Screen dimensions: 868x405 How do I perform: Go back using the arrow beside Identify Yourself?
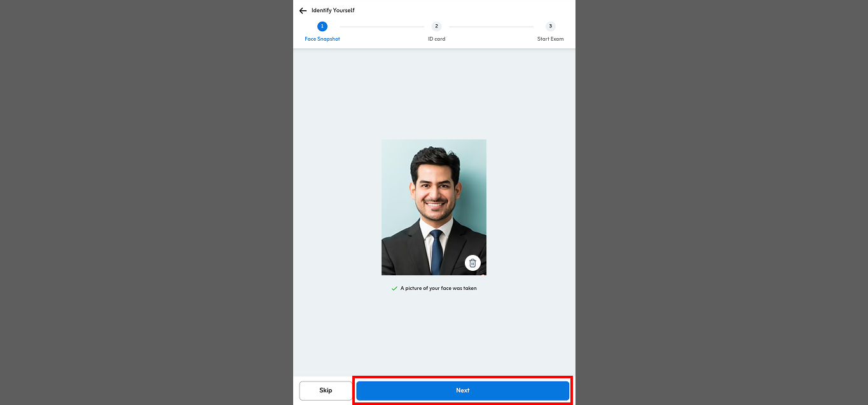(303, 11)
